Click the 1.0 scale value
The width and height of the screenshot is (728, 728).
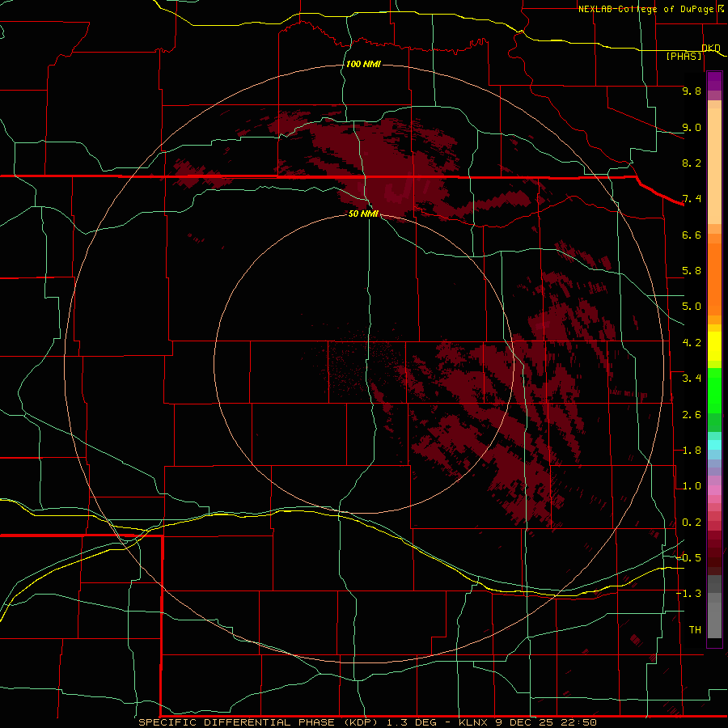click(692, 486)
